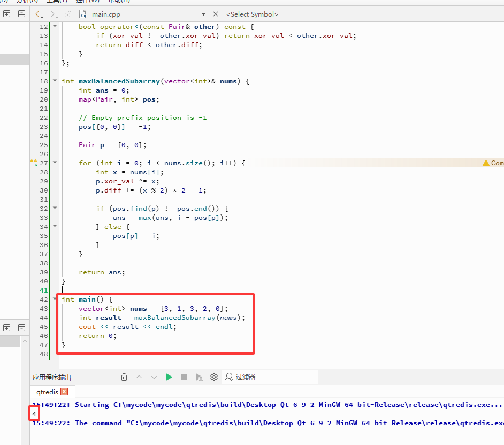Image resolution: width=504 pixels, height=445 pixels.
Task: Stop the running application
Action: (x=184, y=377)
